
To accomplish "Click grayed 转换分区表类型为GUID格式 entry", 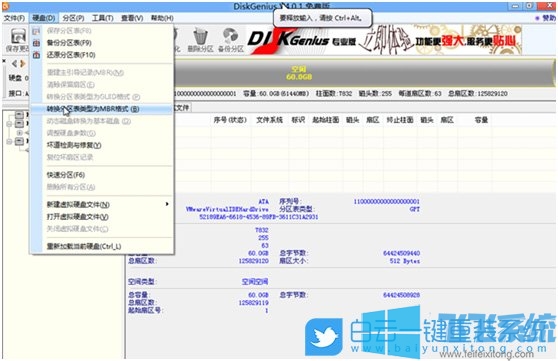I will [x=93, y=97].
